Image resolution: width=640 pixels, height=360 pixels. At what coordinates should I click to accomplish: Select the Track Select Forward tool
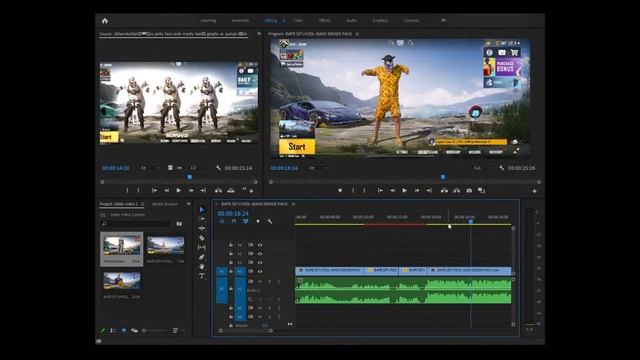202,219
